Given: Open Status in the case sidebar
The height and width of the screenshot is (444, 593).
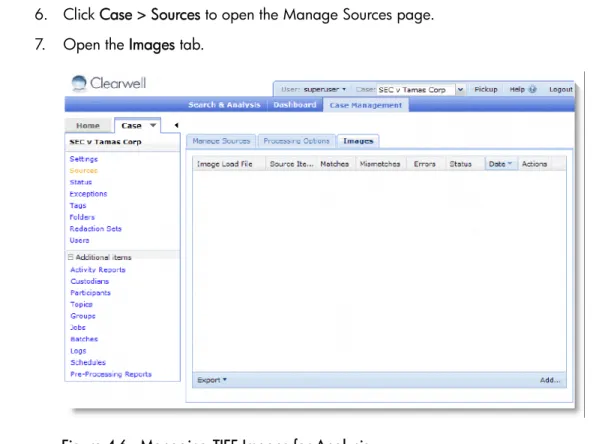Looking at the screenshot, I should (81, 182).
